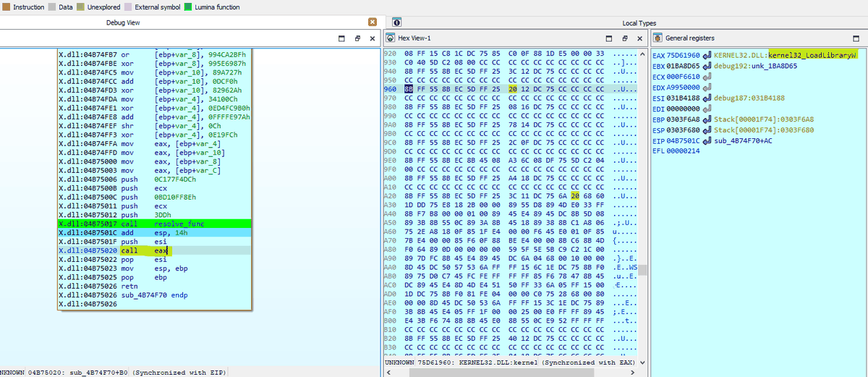Click the External symbol legend color box
The height and width of the screenshot is (377, 868).
pyautogui.click(x=128, y=7)
